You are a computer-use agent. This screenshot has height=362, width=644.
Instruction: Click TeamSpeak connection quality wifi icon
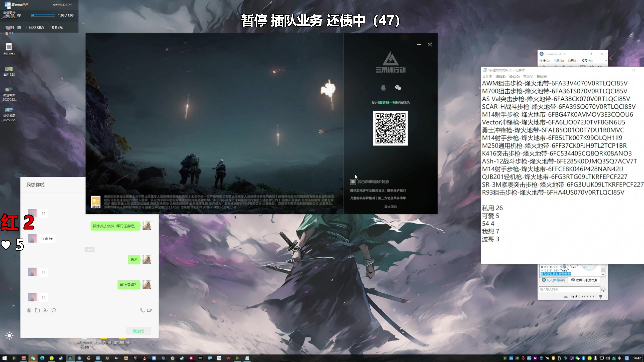pyautogui.click(x=601, y=297)
